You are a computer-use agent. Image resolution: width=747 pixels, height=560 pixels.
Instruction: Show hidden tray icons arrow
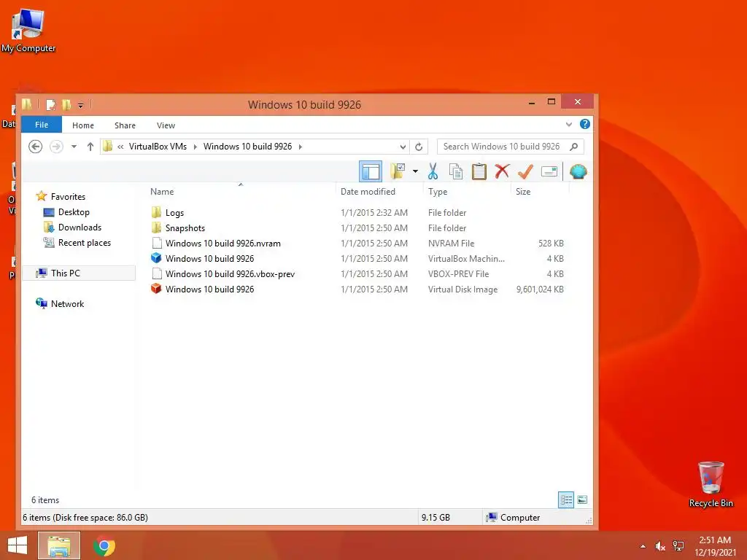click(x=643, y=546)
